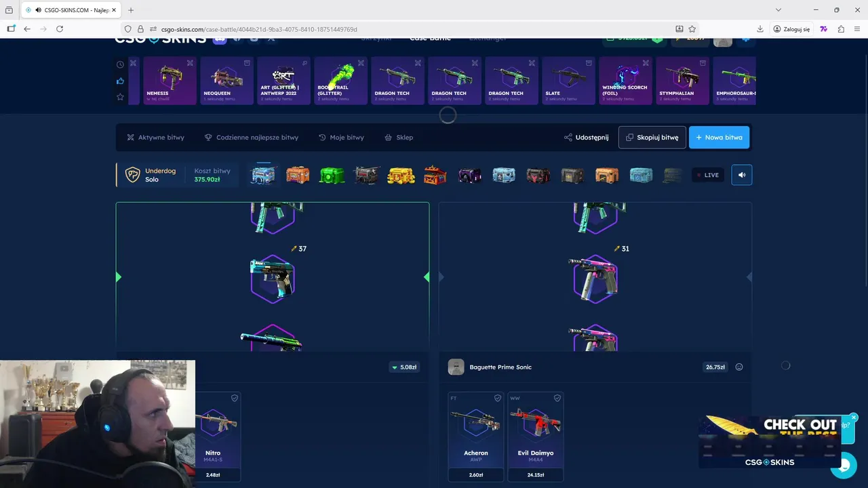This screenshot has width=868, height=488.
Task: Open the Evil Daimyo M4A4 skin card
Action: (x=536, y=436)
